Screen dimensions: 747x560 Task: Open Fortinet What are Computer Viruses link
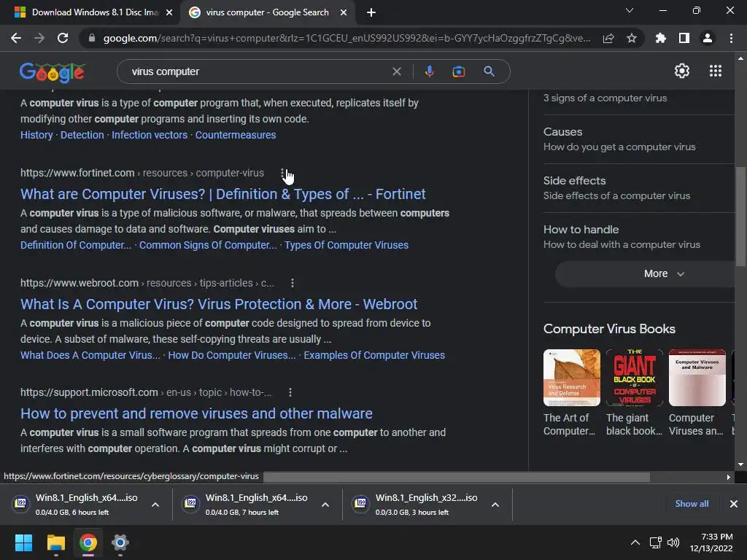[x=223, y=194]
